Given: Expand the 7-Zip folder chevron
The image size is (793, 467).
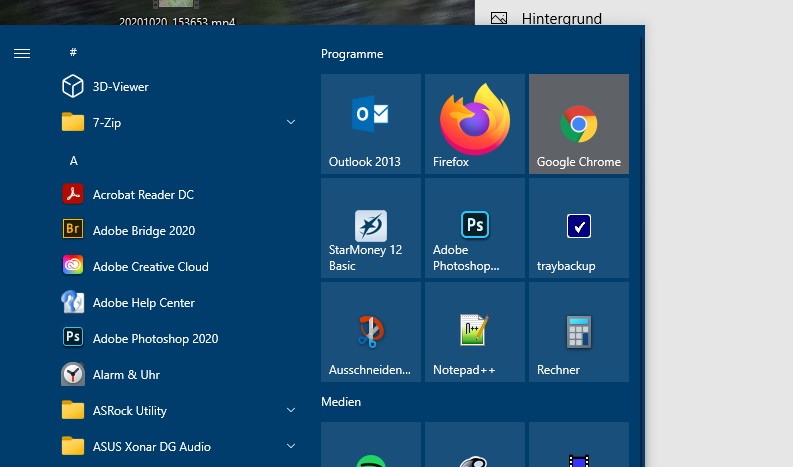Looking at the screenshot, I should click(x=291, y=122).
